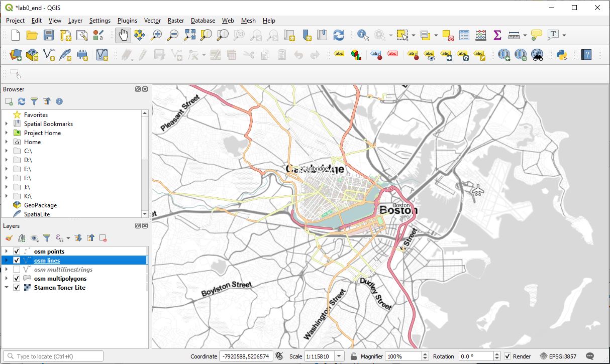Enable the osm multilinestrings layer checkbox

tap(17, 270)
